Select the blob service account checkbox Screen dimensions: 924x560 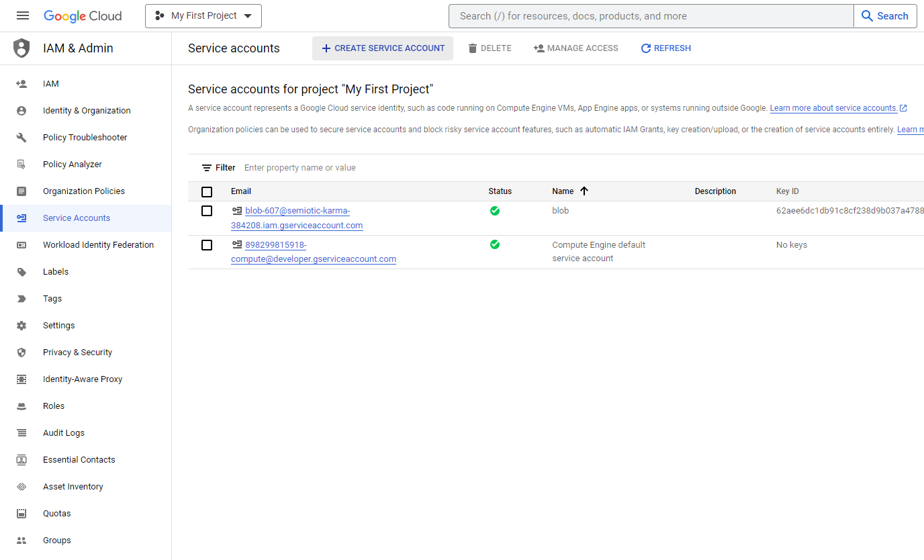[207, 211]
